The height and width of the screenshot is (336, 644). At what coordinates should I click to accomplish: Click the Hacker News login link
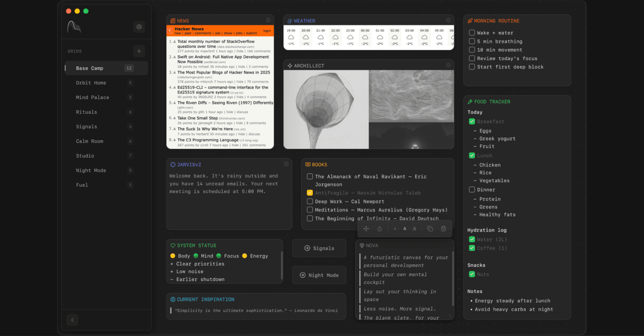pyautogui.click(x=267, y=31)
